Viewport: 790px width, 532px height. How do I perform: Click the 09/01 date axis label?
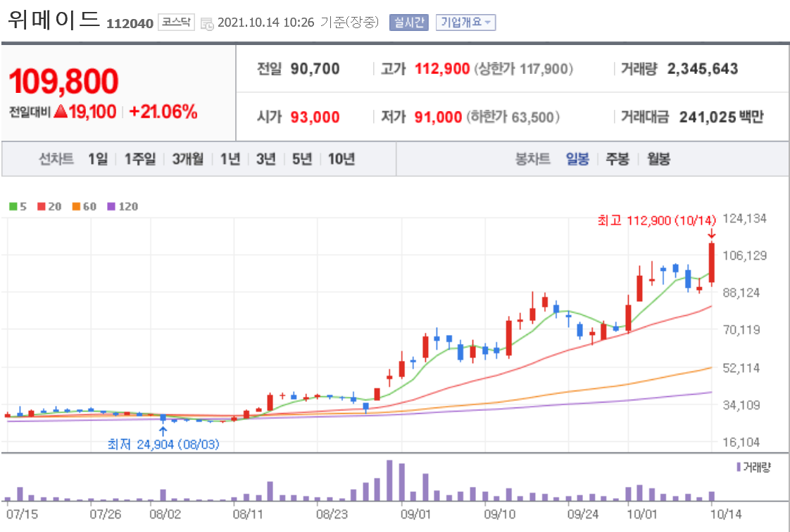coord(415,515)
